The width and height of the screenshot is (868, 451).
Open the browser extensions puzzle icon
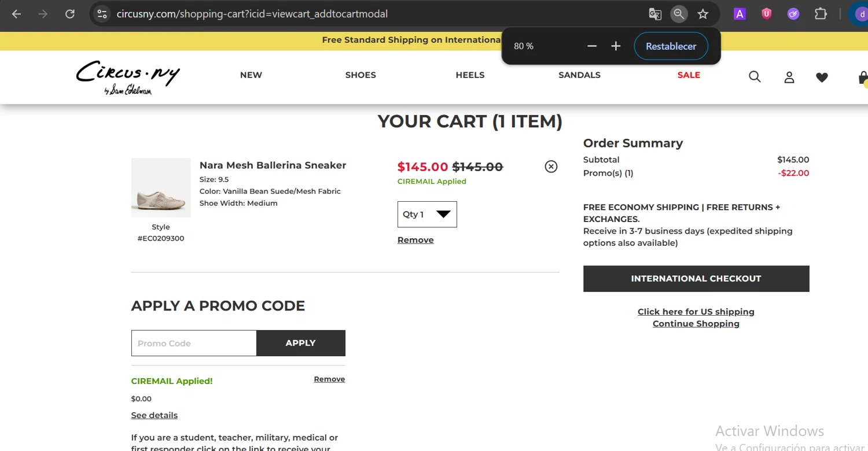821,14
